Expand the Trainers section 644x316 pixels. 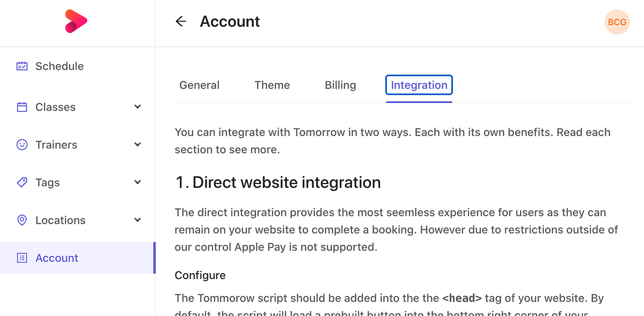[x=138, y=144]
